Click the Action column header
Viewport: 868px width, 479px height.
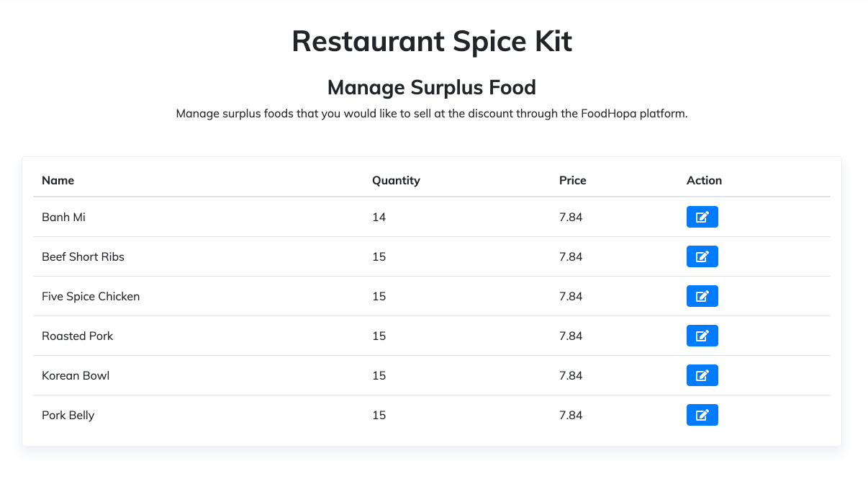point(704,180)
